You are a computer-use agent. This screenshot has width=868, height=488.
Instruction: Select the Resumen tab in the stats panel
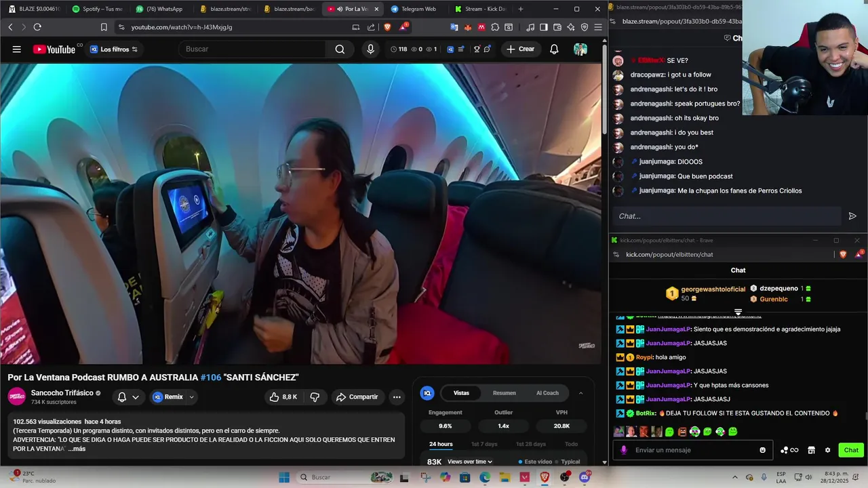click(x=504, y=393)
